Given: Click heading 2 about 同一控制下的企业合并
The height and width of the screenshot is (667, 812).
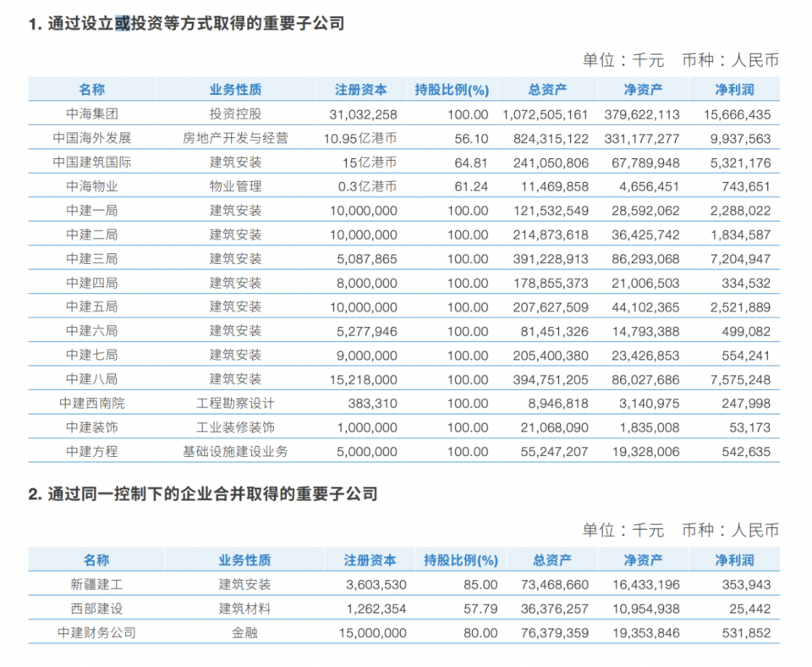Looking at the screenshot, I should click(x=202, y=493).
